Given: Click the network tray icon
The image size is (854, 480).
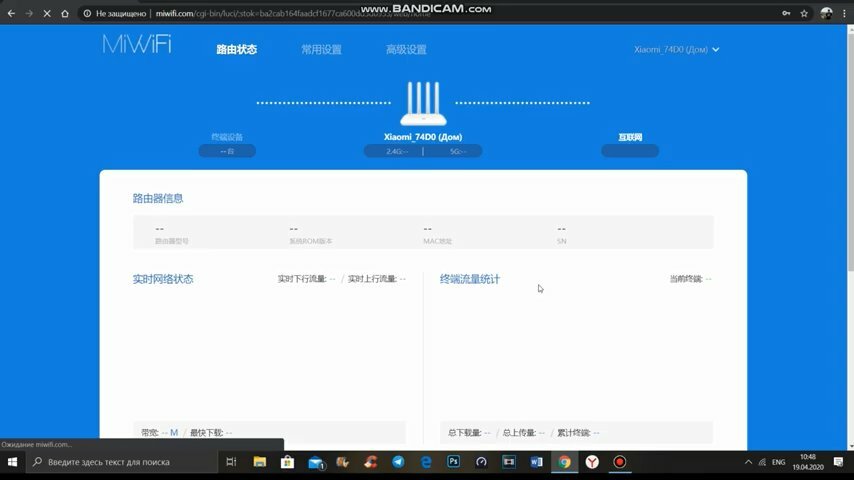Looking at the screenshot, I should click(x=762, y=462).
